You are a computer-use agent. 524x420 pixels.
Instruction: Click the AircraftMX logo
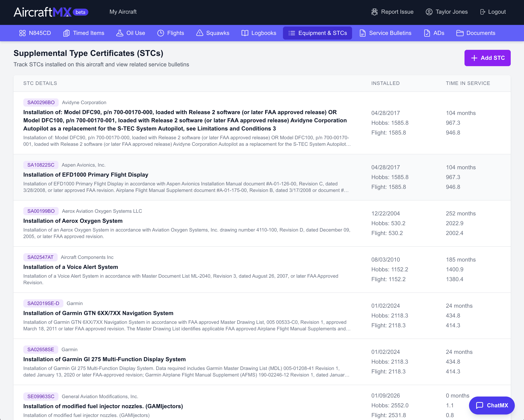[x=43, y=12]
